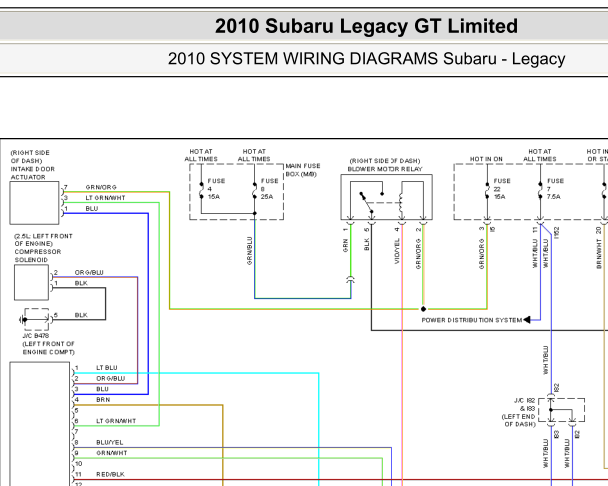The width and height of the screenshot is (608, 486).
Task: Click the '2010 SYSTEM WIRING DIAGRAMS Subaru - Legacy' heading
Action: (x=366, y=59)
